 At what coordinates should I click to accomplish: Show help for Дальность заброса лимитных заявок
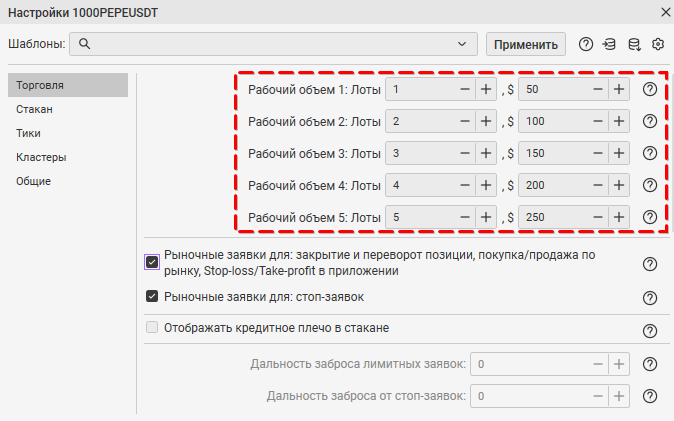click(650, 364)
